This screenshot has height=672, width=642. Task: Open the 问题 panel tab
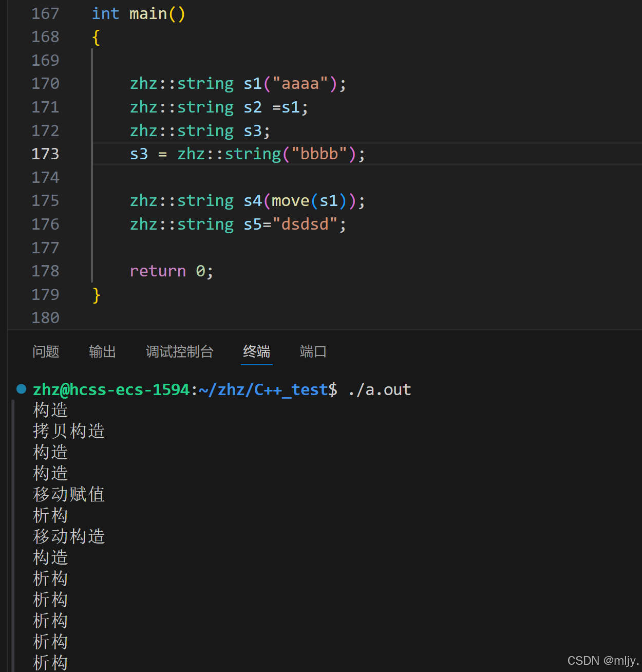click(x=46, y=352)
